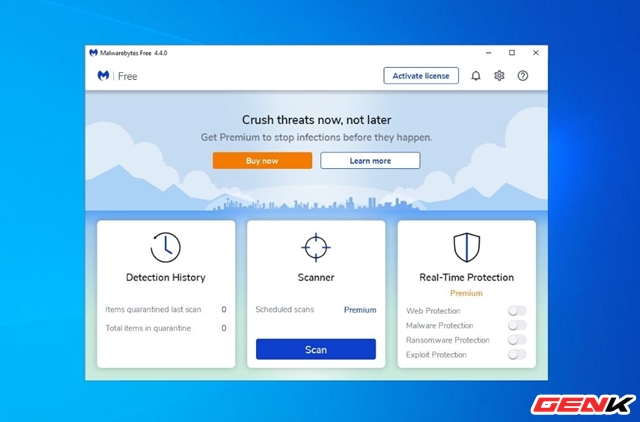Click the Detection History clock icon
This screenshot has height=422, width=640.
(x=166, y=247)
